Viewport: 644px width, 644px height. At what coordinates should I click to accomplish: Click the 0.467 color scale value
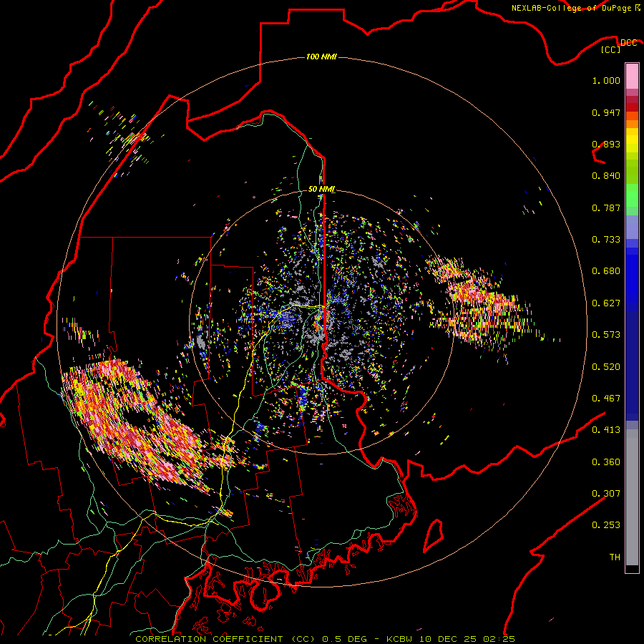pos(606,399)
